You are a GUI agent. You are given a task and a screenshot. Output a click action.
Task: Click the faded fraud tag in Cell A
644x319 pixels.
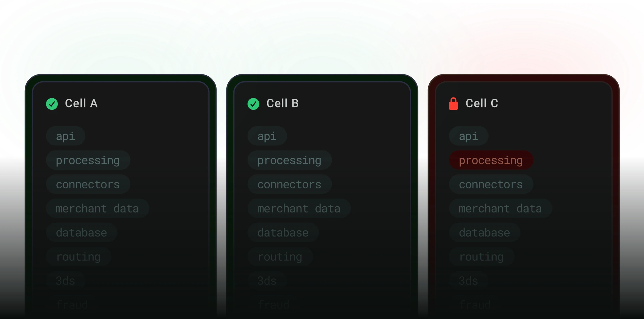click(72, 305)
